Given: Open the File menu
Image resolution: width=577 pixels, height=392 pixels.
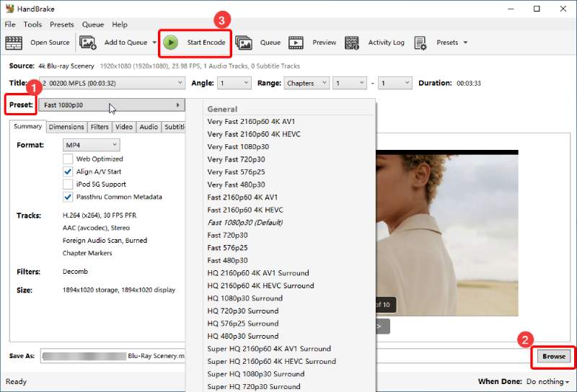Looking at the screenshot, I should [10, 24].
